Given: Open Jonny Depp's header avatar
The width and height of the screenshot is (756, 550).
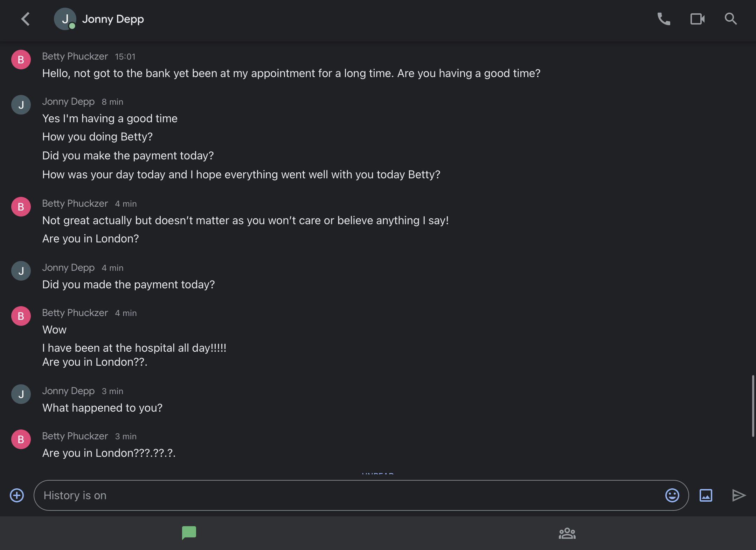Looking at the screenshot, I should pos(65,19).
